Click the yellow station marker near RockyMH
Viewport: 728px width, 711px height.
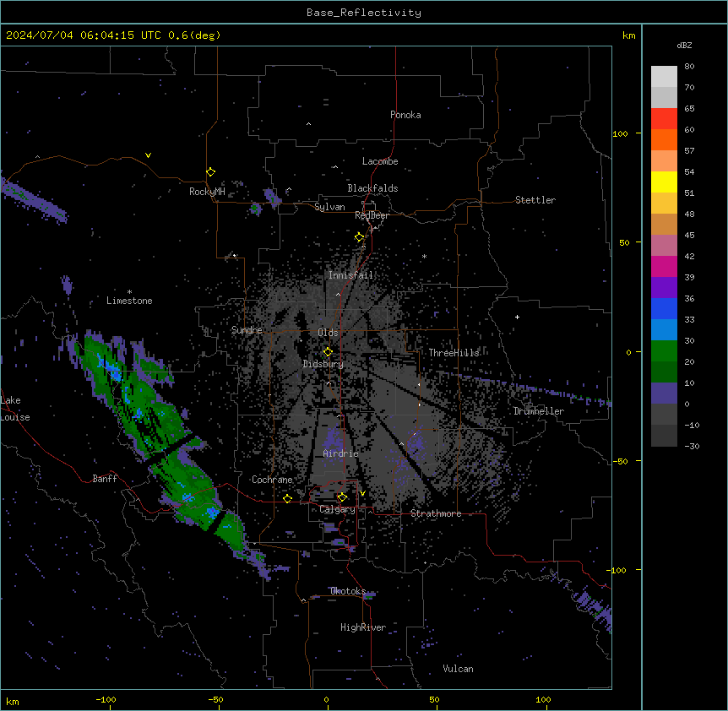[x=210, y=172]
